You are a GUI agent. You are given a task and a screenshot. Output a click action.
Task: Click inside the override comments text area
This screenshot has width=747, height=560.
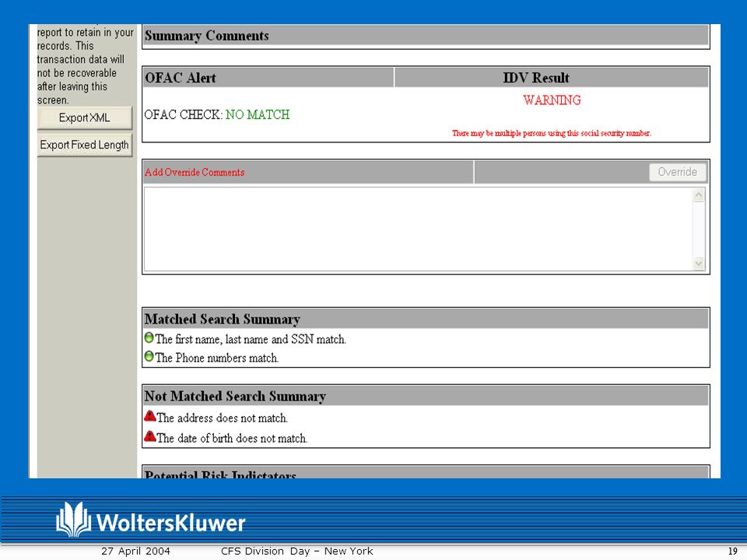[418, 229]
